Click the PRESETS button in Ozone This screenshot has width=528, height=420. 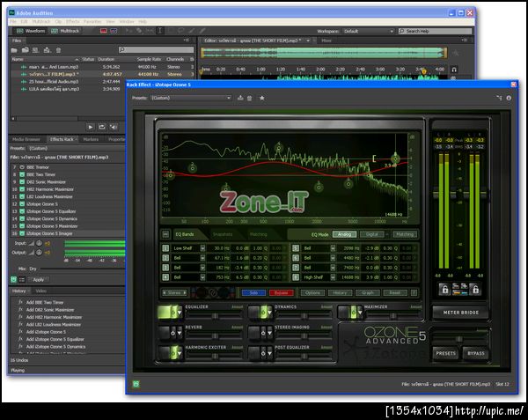(x=445, y=353)
